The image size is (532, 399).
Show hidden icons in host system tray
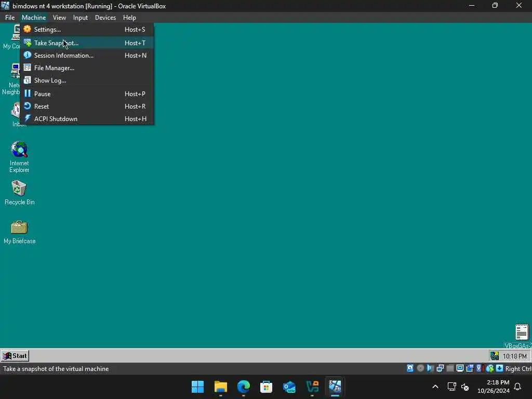[x=435, y=387]
